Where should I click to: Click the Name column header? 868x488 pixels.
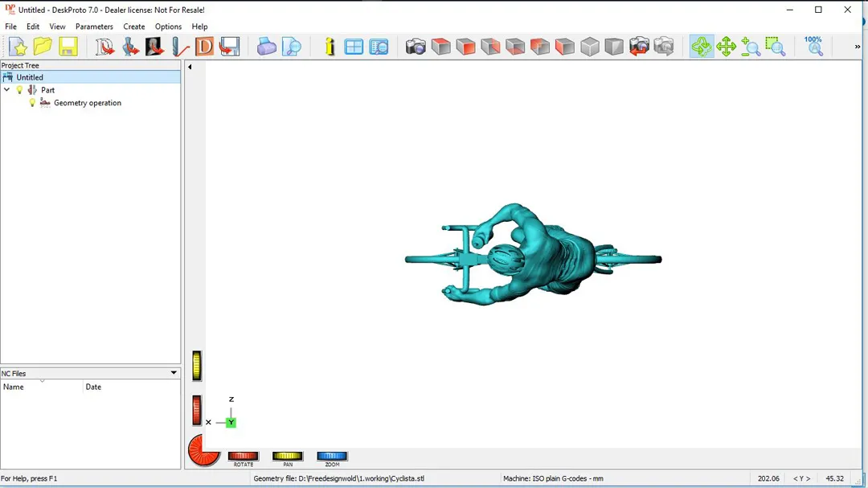14,387
